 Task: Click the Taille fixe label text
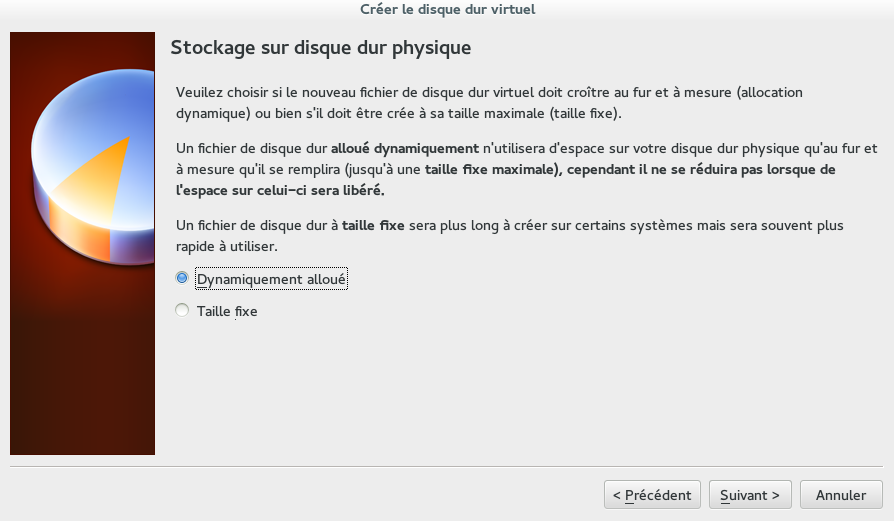click(x=227, y=311)
